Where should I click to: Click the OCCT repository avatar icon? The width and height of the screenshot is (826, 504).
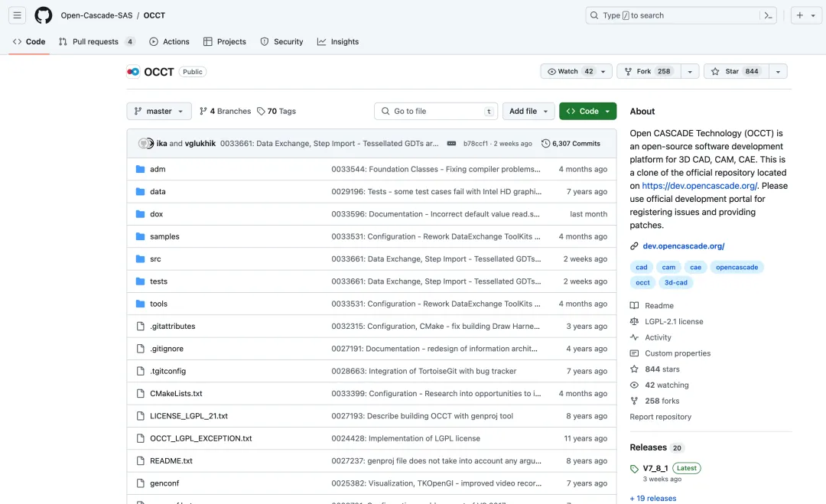[133, 72]
